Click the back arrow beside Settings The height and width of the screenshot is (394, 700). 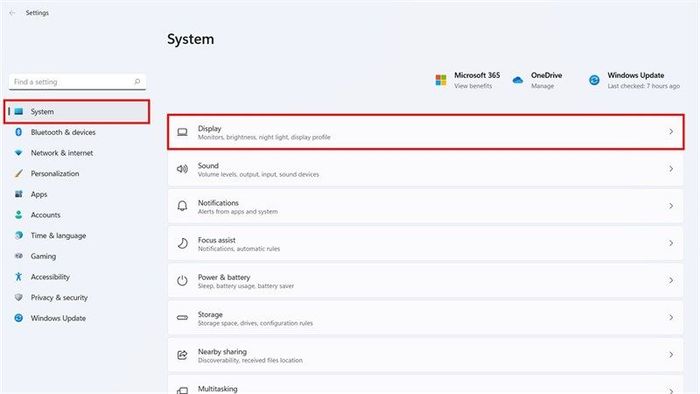point(12,13)
